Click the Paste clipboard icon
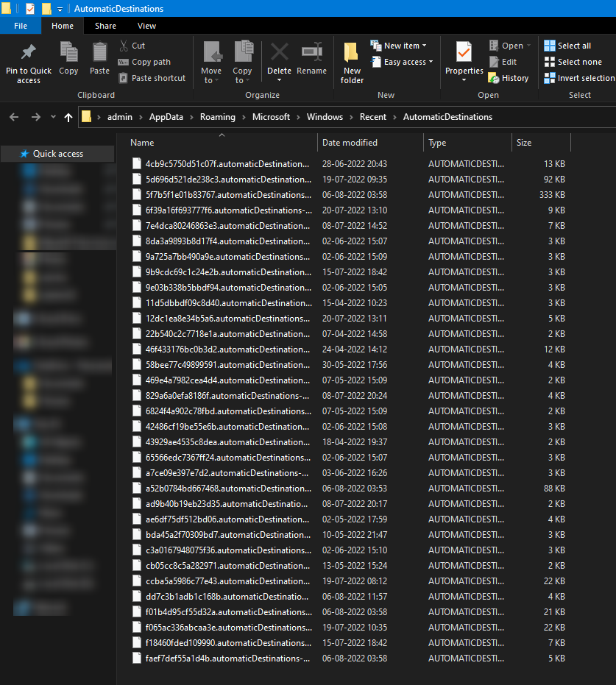Viewport: 616px width, 685px height. point(99,52)
